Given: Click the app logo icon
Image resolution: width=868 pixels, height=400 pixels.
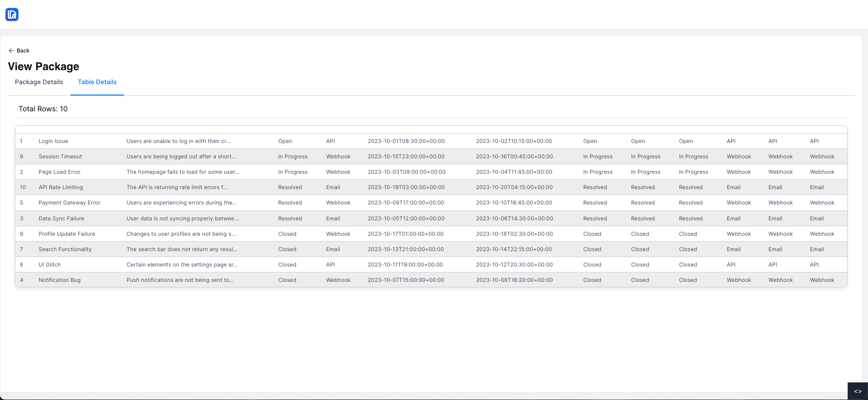Looking at the screenshot, I should coord(12,14).
